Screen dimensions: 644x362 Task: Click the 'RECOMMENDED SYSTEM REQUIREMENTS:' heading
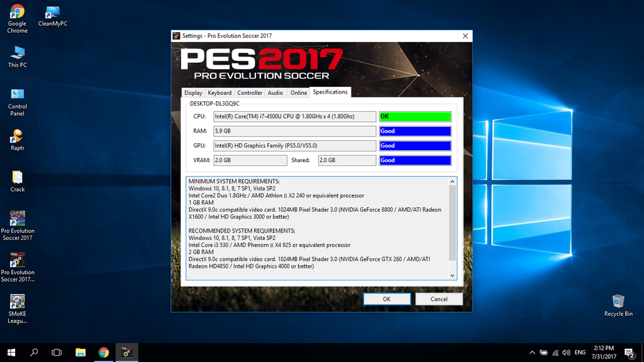(x=242, y=231)
